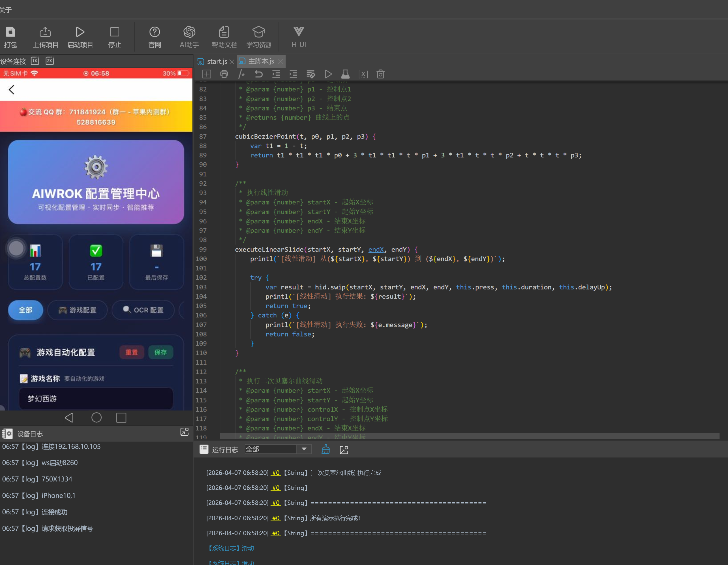Click the undo arrow in editor toolbar

pos(259,74)
